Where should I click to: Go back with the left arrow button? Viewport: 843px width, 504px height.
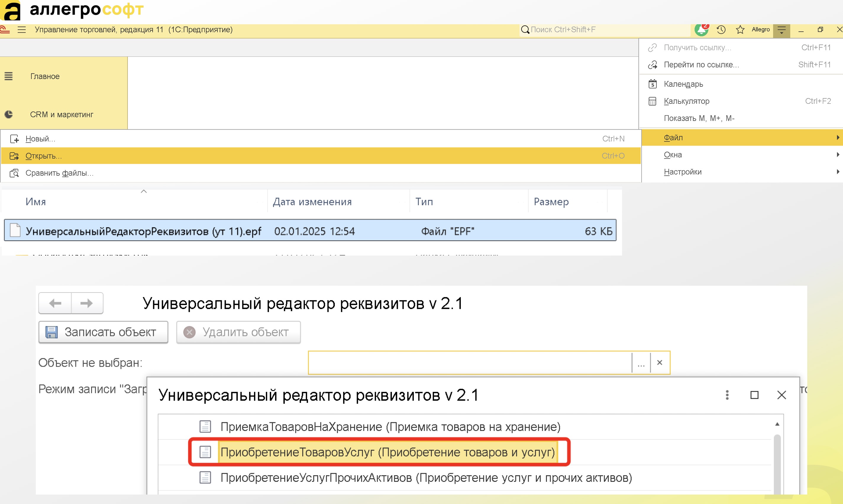55,303
